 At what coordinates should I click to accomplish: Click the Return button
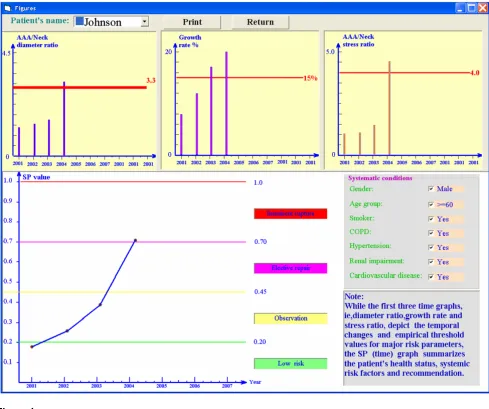tap(260, 22)
